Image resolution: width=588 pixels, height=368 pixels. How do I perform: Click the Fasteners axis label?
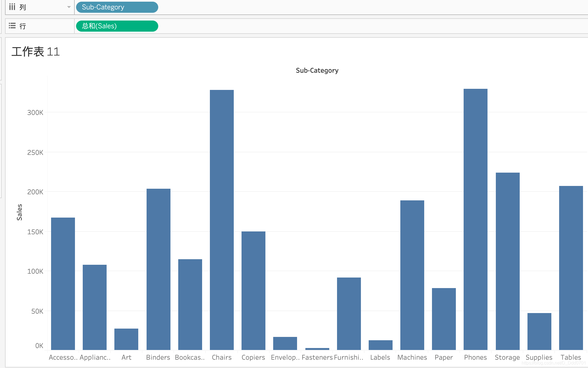pyautogui.click(x=317, y=357)
